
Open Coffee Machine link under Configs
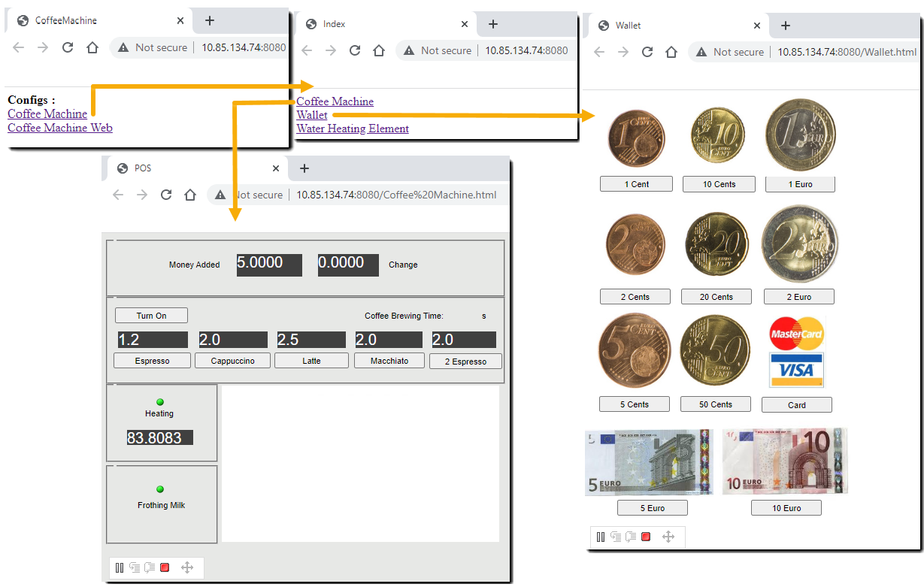[47, 114]
